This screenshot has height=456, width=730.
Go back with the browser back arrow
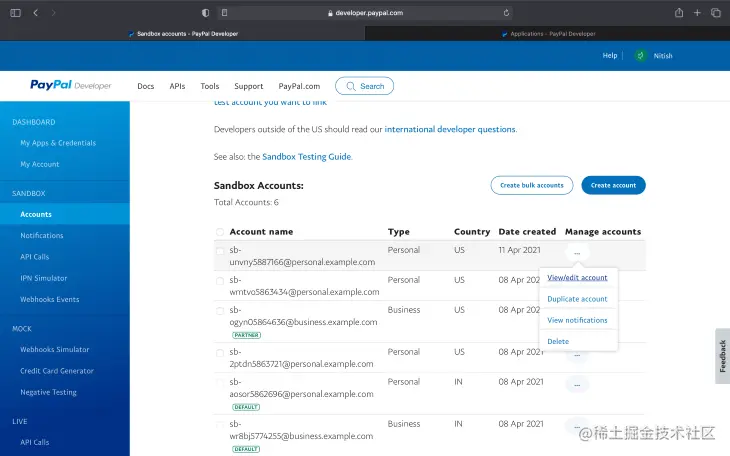[35, 13]
